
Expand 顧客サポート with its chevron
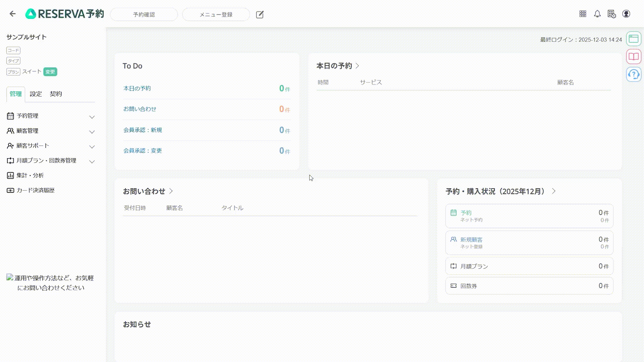[x=92, y=147]
